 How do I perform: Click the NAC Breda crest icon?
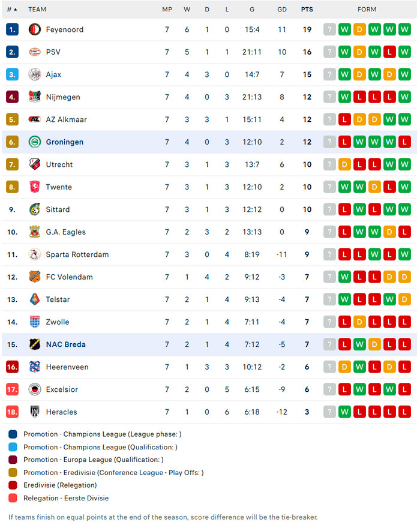coord(35,344)
